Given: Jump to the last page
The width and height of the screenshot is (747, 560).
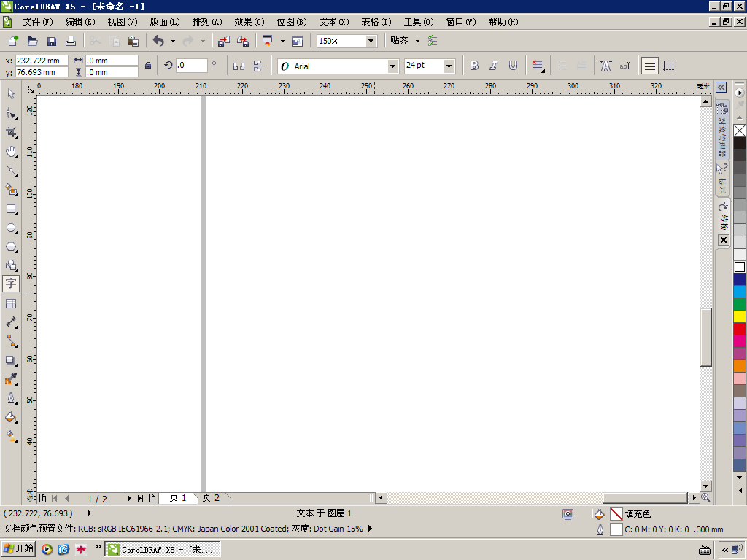Looking at the screenshot, I should 140,498.
